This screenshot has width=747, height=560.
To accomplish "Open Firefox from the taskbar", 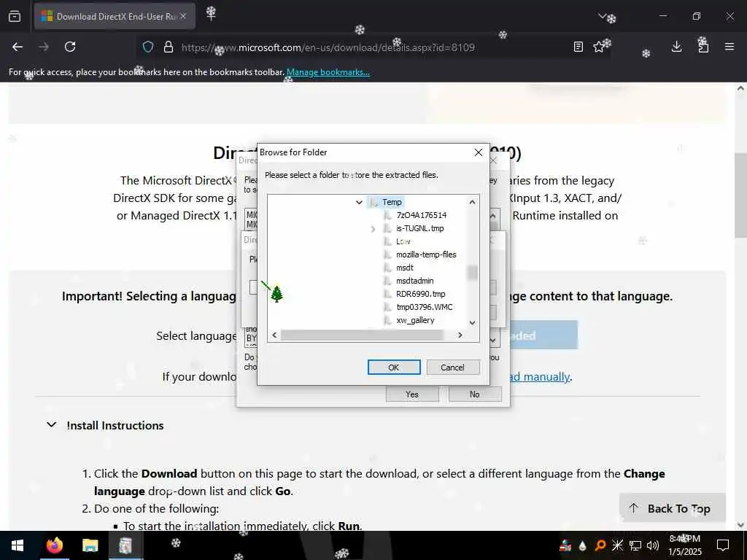I will click(54, 545).
